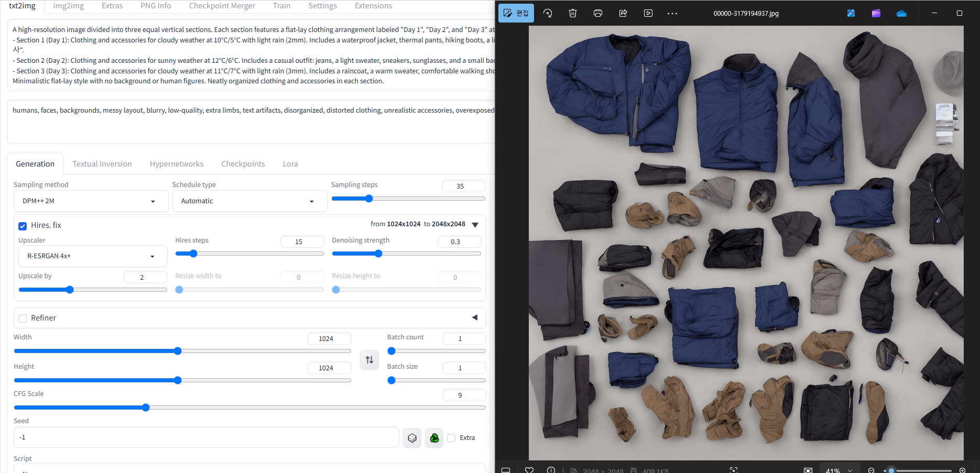Adjust the Batch count slider
Image resolution: width=980 pixels, height=473 pixels.
[437, 351]
